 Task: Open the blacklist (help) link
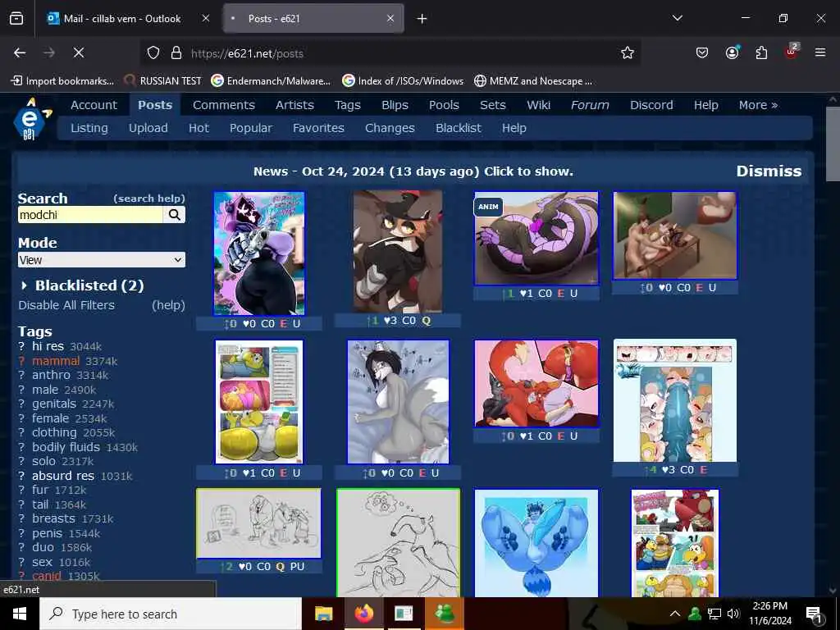coord(168,305)
